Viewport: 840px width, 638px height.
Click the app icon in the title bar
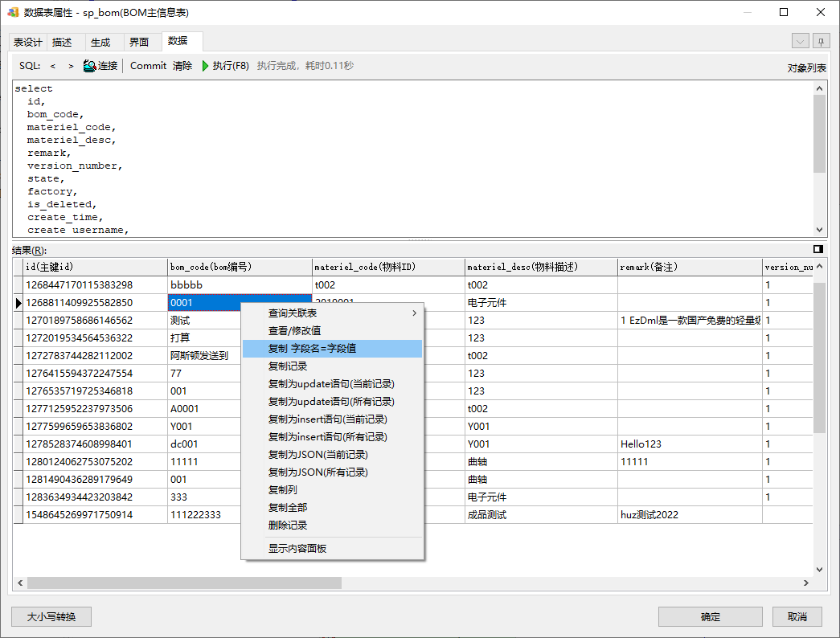[13, 12]
